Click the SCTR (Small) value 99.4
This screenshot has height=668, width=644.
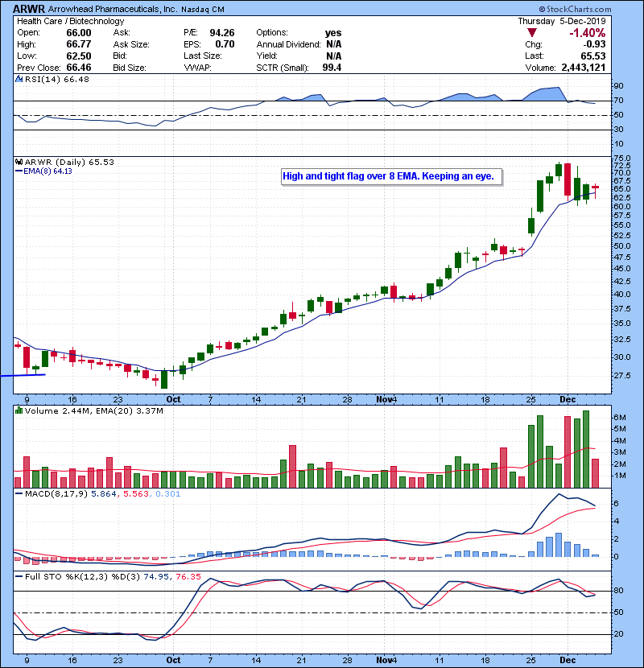[332, 68]
